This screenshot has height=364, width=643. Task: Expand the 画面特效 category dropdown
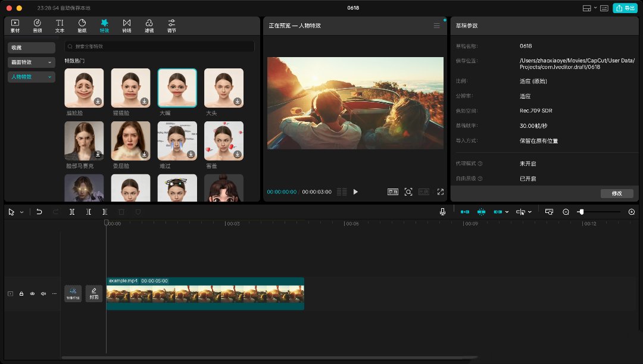coord(49,62)
